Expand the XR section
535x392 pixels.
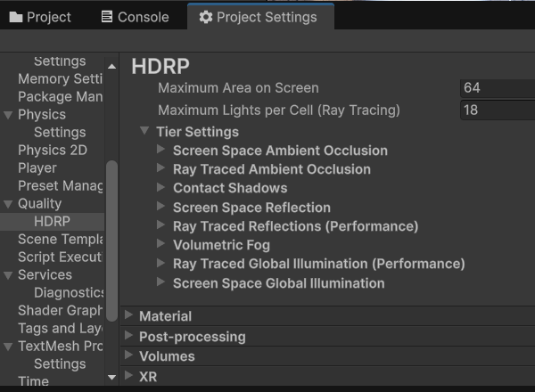click(129, 376)
